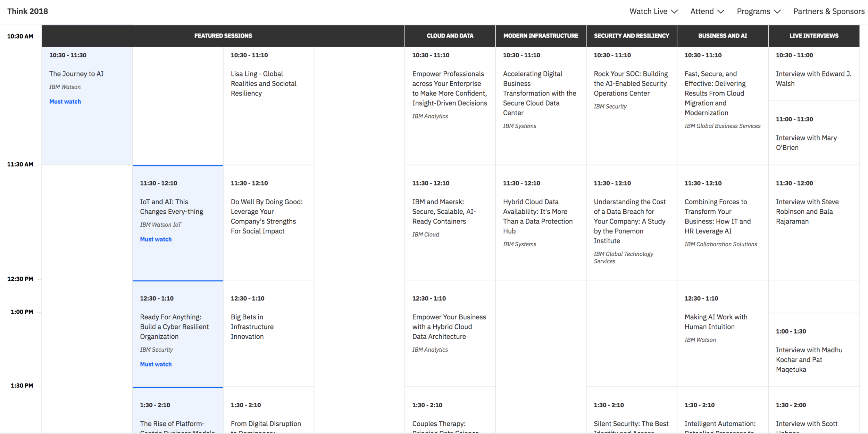Click the 1:30 PM time marker
Image resolution: width=868 pixels, height=434 pixels.
(22, 385)
